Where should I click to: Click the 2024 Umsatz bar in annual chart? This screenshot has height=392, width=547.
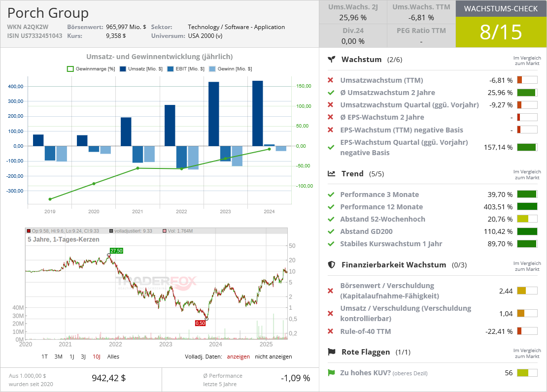click(257, 113)
